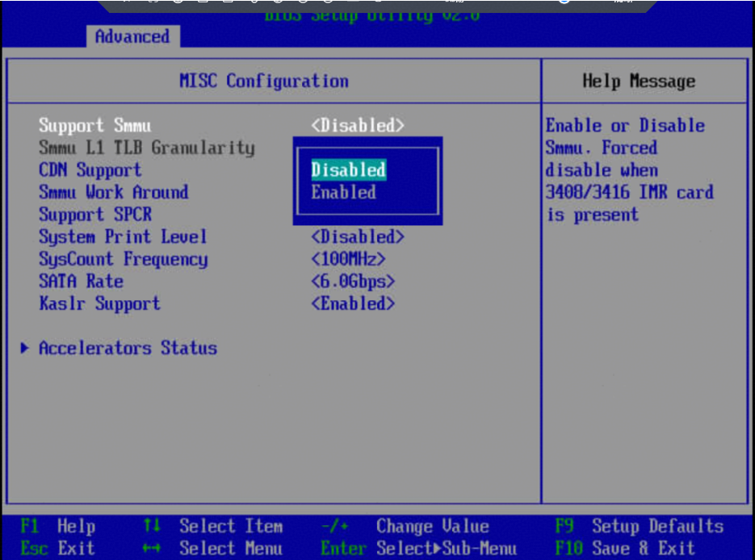Screen dimensions: 755x560
Task: Open System Print Level value dropdown
Action: click(x=357, y=237)
